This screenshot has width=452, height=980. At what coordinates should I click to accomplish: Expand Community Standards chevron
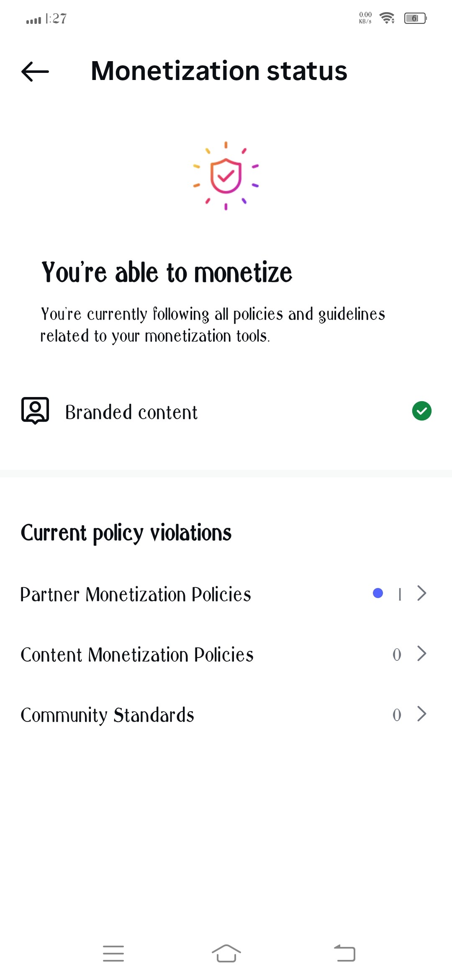tap(422, 714)
